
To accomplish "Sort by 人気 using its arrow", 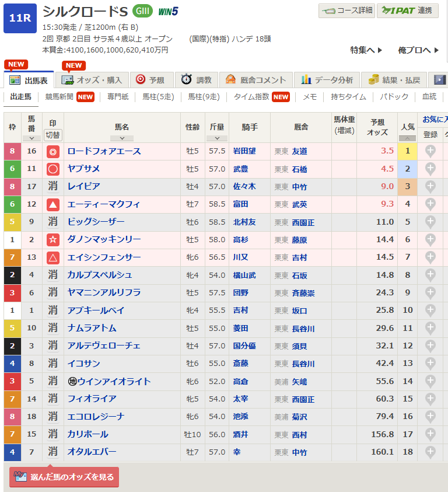I will (x=407, y=138).
